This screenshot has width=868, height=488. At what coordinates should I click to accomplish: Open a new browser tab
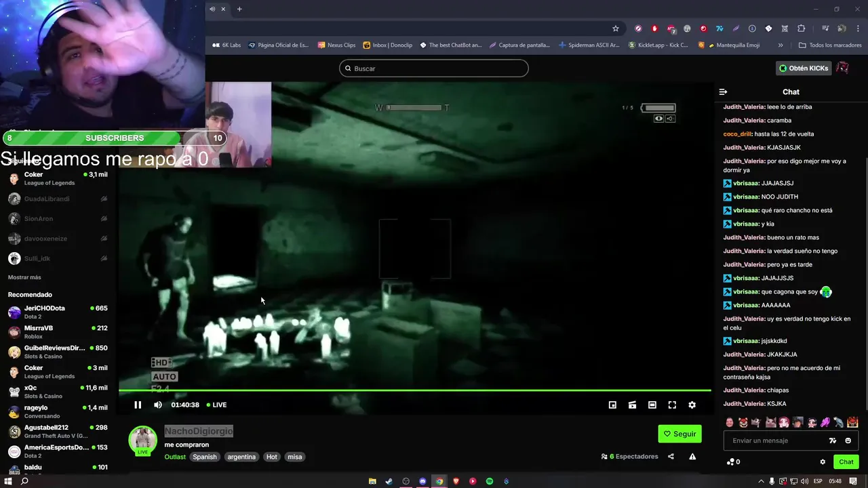click(239, 9)
